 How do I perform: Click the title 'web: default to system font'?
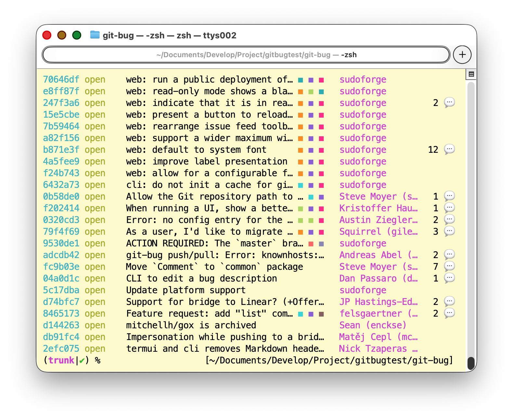tap(196, 150)
